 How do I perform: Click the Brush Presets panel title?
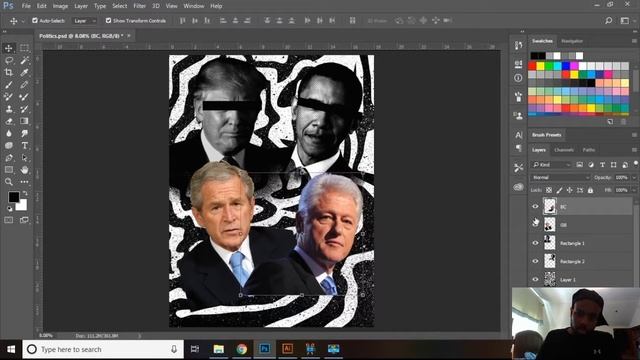(x=547, y=135)
